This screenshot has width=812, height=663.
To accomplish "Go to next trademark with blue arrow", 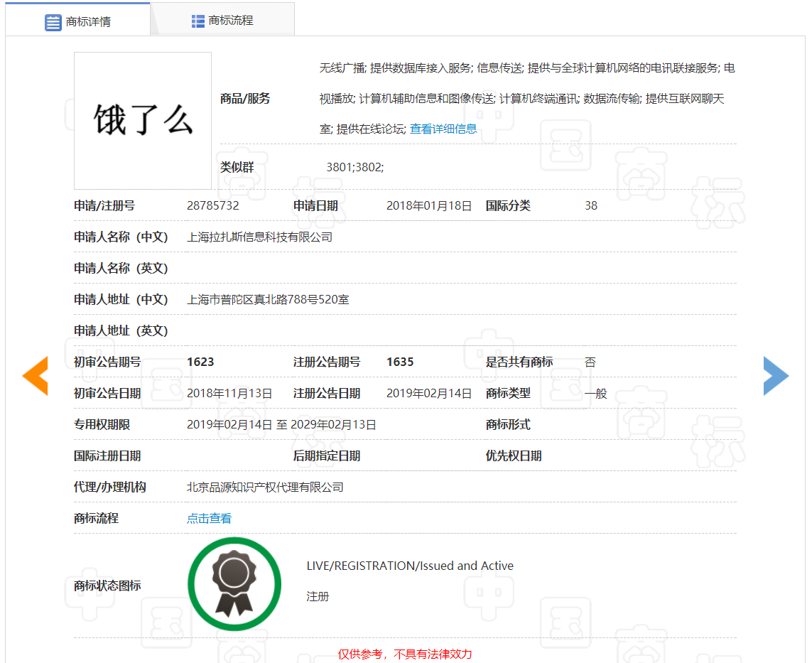I will 776,376.
